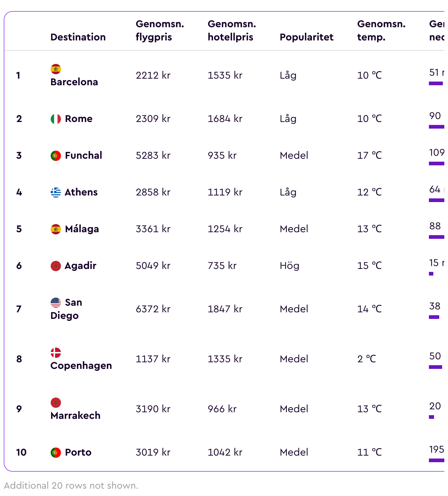Sort by Genomsn. hotellpris column header

point(232,30)
